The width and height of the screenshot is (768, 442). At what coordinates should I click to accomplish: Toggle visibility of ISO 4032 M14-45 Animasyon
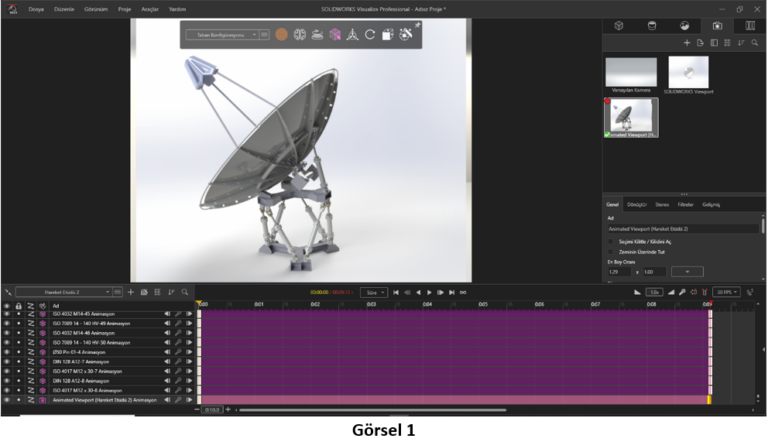tap(6, 314)
